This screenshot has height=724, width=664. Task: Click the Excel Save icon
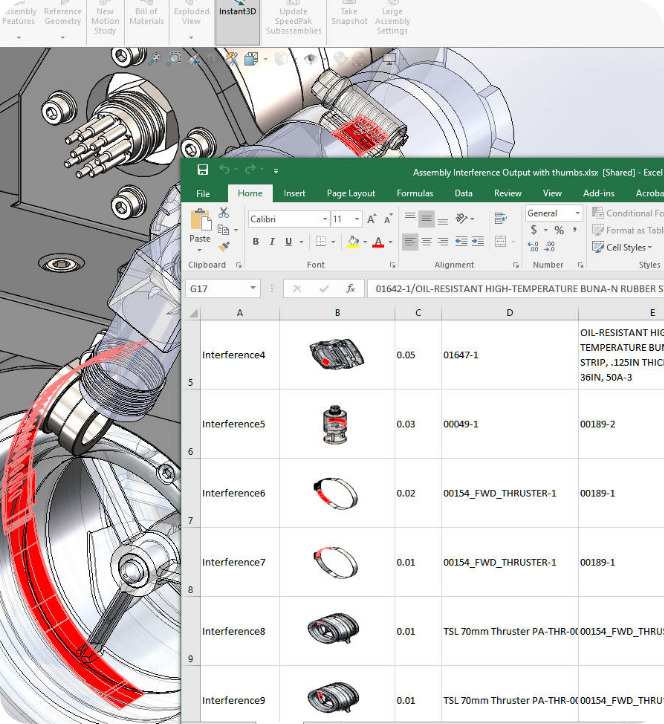click(203, 171)
